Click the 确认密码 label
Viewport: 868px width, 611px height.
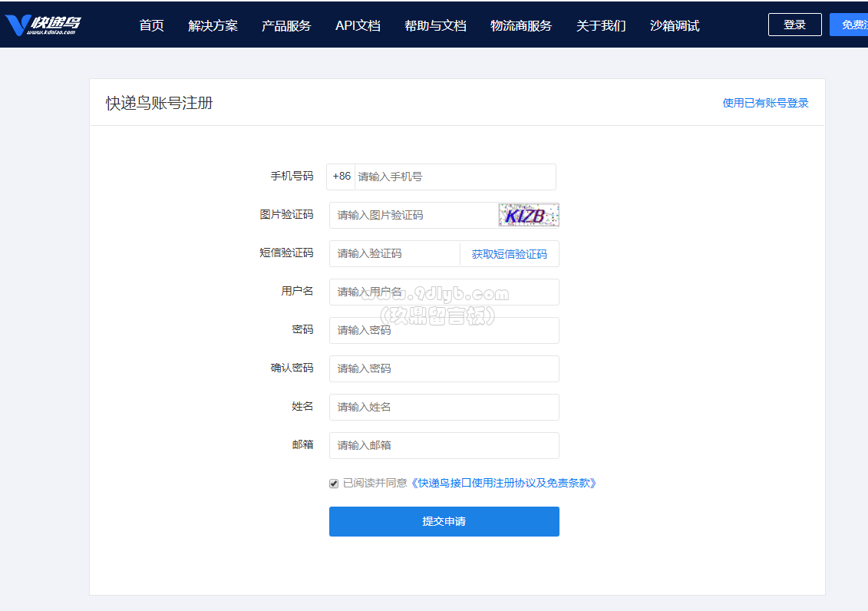(x=292, y=368)
